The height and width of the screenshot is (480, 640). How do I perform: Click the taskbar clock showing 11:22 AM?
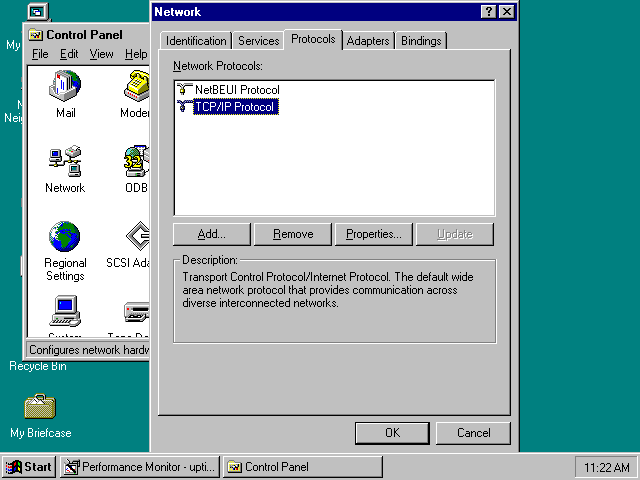(x=606, y=467)
